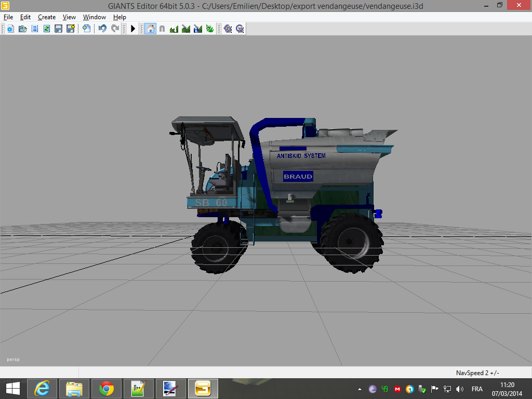Open the File menu
This screenshot has width=532, height=399.
[x=8, y=17]
